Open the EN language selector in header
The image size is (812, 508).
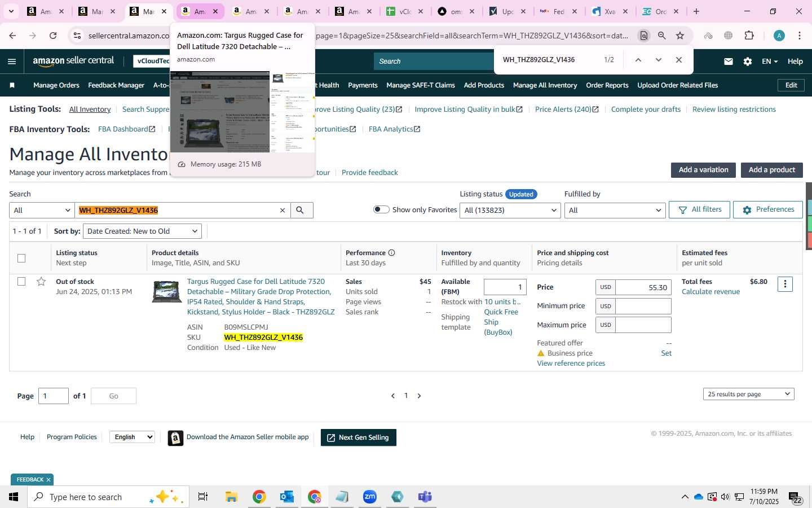tap(770, 62)
